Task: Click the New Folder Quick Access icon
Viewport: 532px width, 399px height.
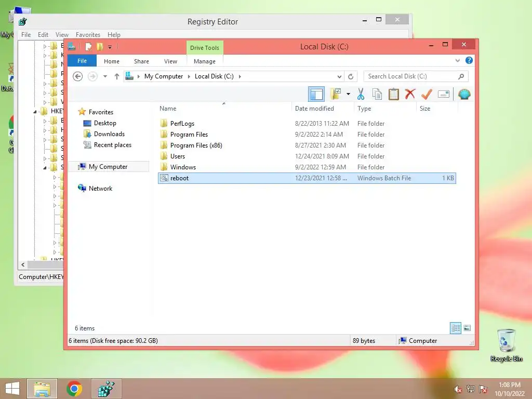Action: [x=100, y=47]
